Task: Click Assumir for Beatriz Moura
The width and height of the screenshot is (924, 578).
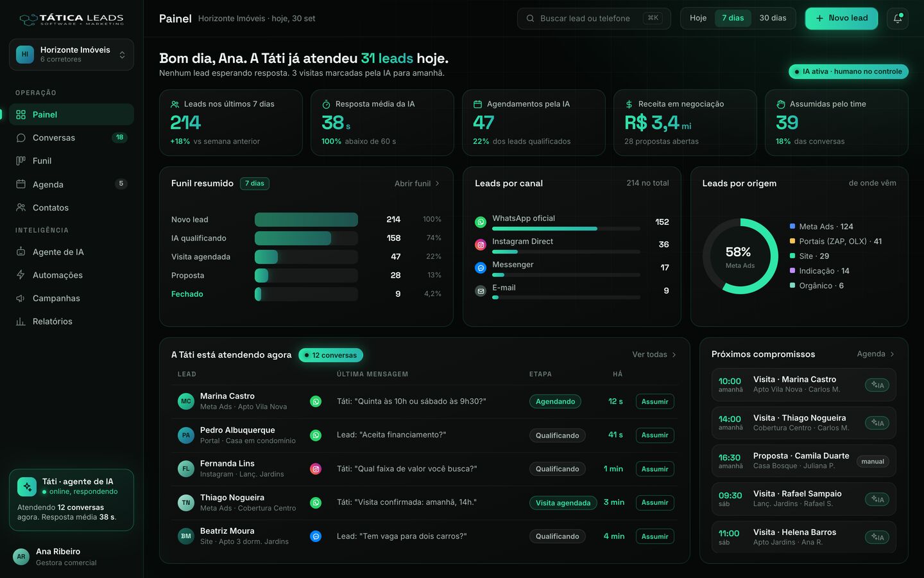Action: pyautogui.click(x=654, y=536)
